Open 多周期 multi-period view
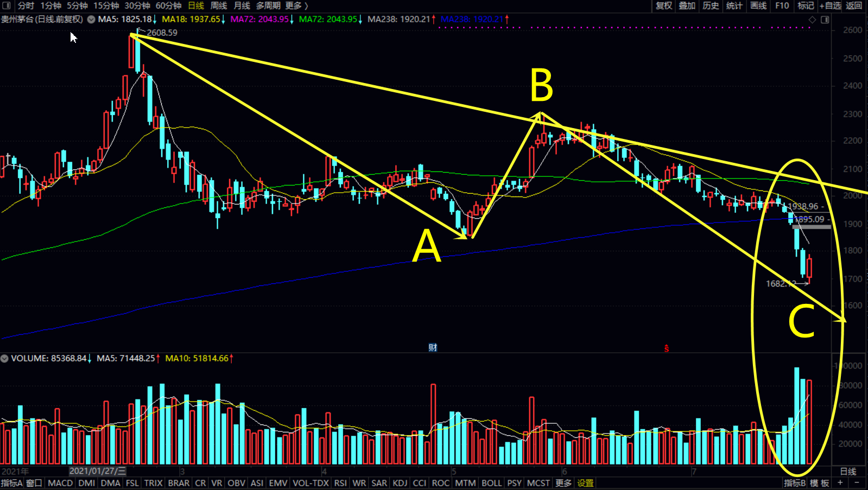Image resolution: width=868 pixels, height=490 pixels. (268, 5)
